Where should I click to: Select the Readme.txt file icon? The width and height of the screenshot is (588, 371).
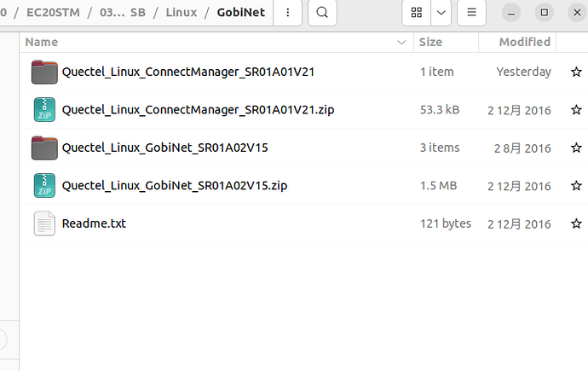[x=44, y=223]
